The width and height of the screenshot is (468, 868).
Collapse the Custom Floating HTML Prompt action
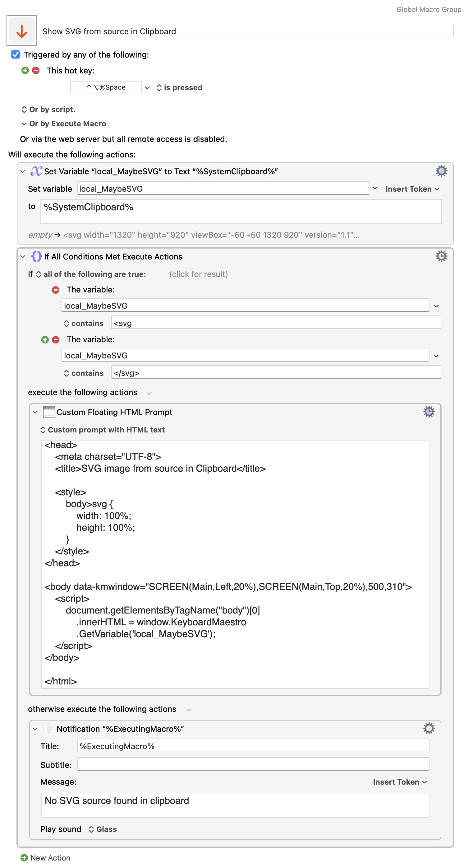click(x=35, y=412)
